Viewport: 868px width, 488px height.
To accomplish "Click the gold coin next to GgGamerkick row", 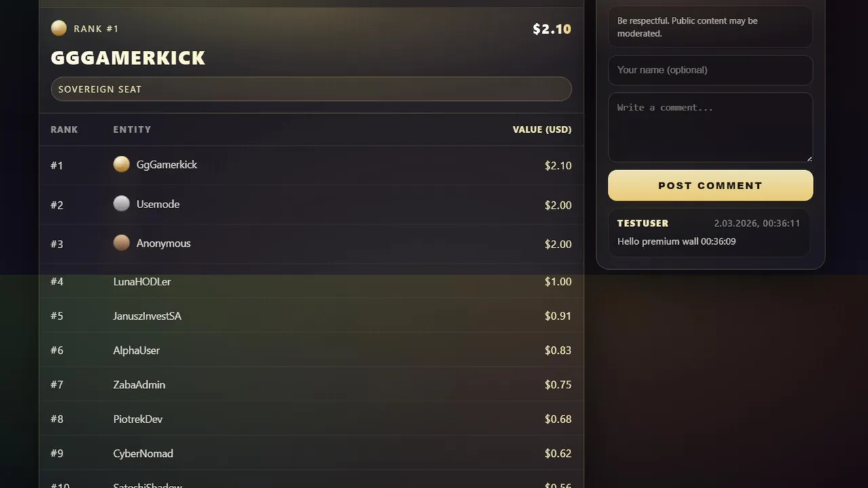I will click(x=121, y=164).
